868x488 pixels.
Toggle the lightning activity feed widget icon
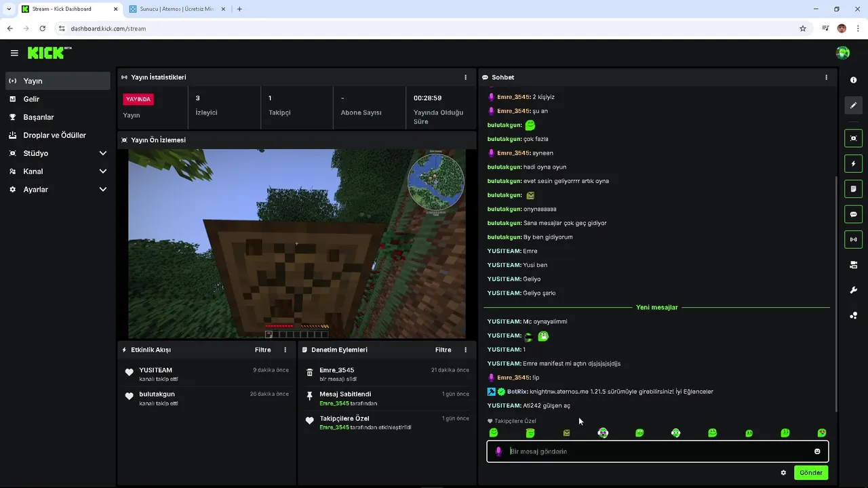(x=853, y=163)
